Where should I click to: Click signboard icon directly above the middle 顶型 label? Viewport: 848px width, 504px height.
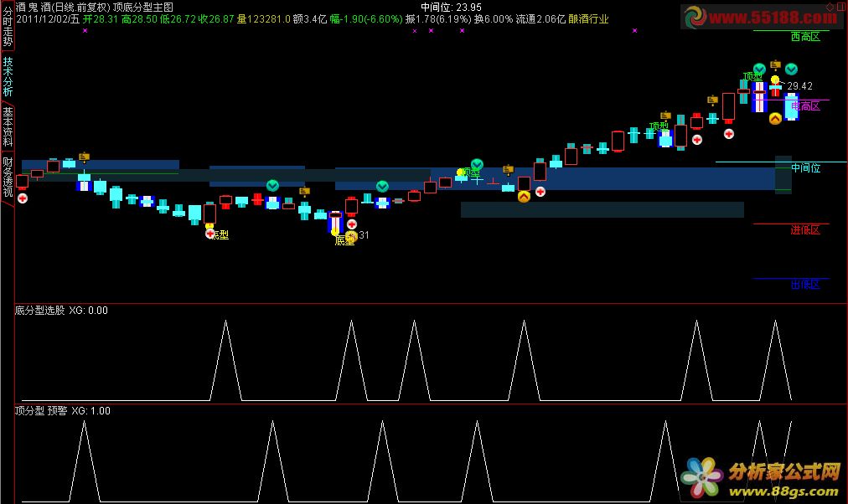tap(665, 116)
